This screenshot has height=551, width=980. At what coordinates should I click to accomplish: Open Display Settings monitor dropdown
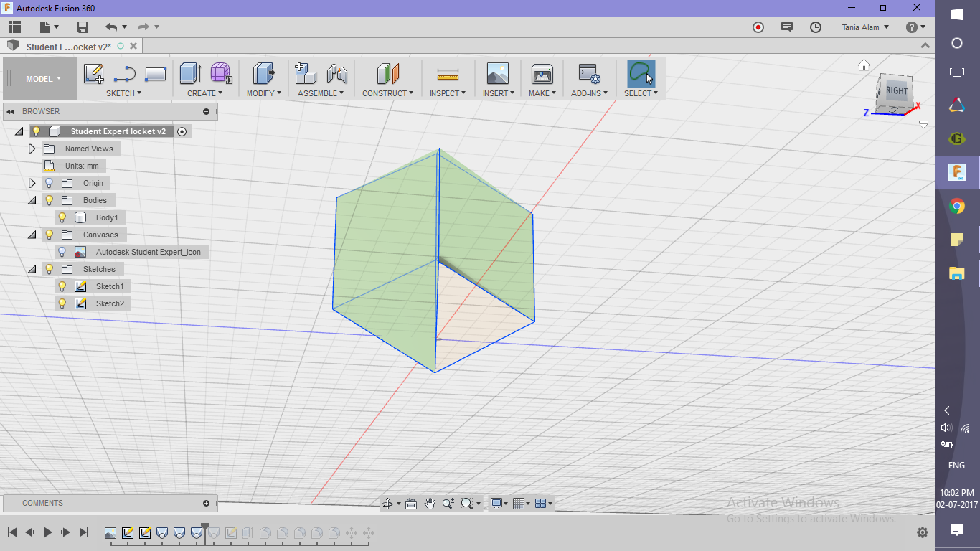[x=499, y=504]
